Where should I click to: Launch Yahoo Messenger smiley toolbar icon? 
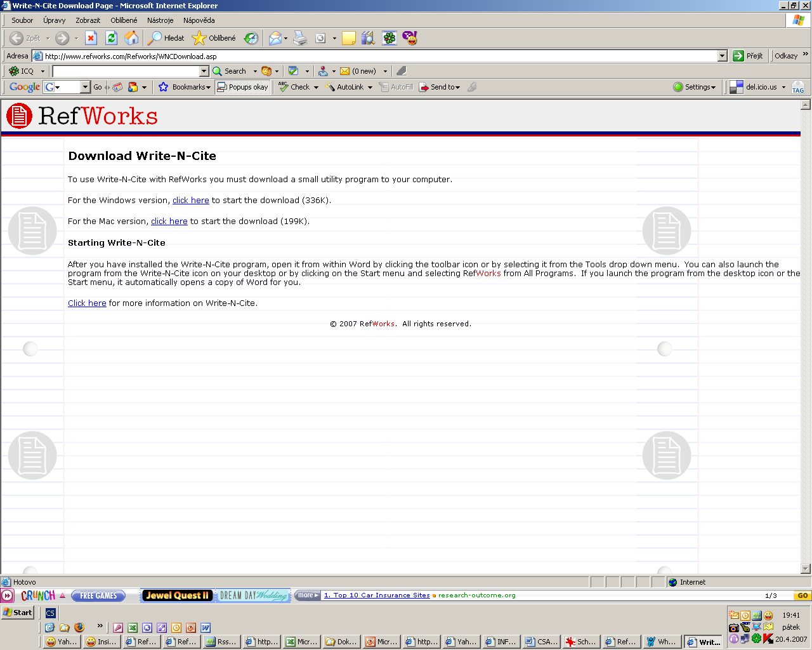410,38
